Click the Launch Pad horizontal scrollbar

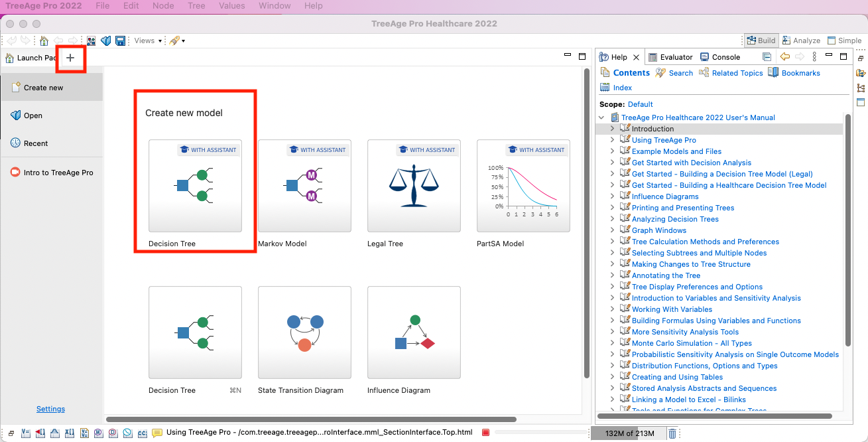coord(311,419)
